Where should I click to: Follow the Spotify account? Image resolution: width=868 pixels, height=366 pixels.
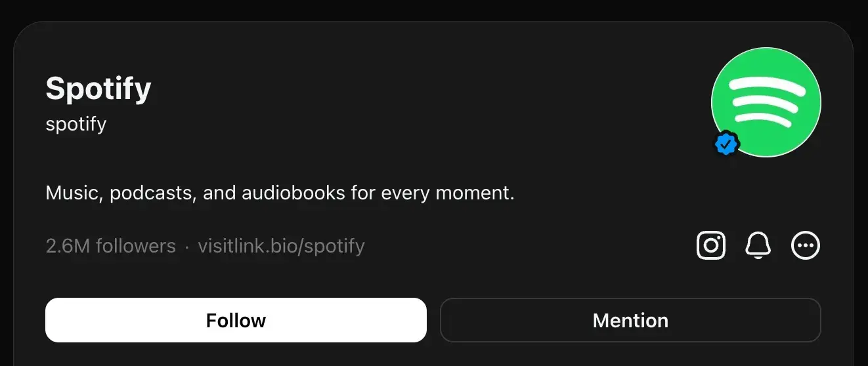(x=236, y=320)
